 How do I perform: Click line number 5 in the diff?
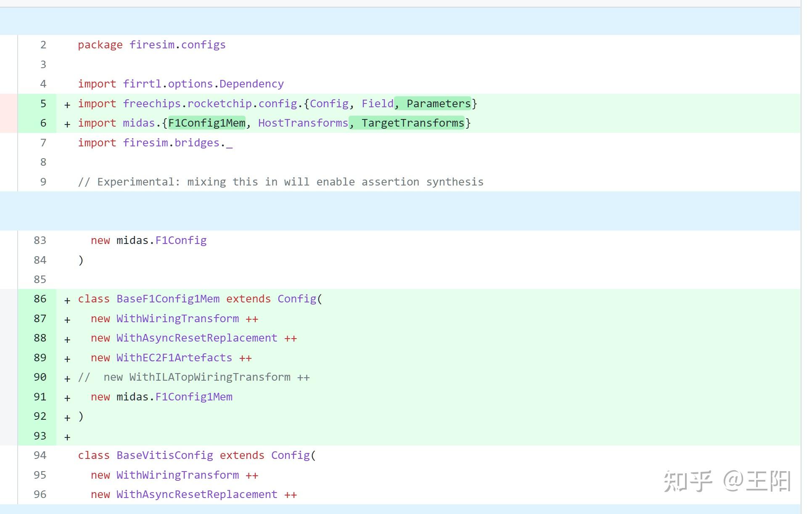tap(43, 103)
